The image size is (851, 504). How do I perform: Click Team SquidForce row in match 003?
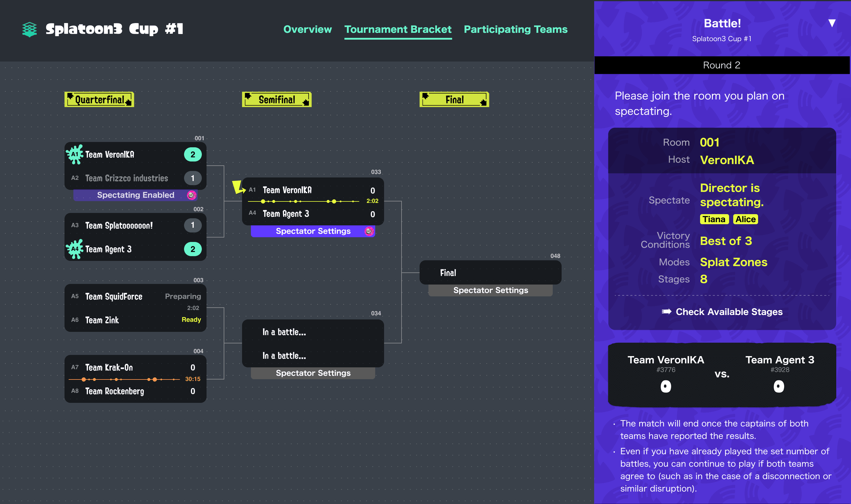[x=136, y=296]
